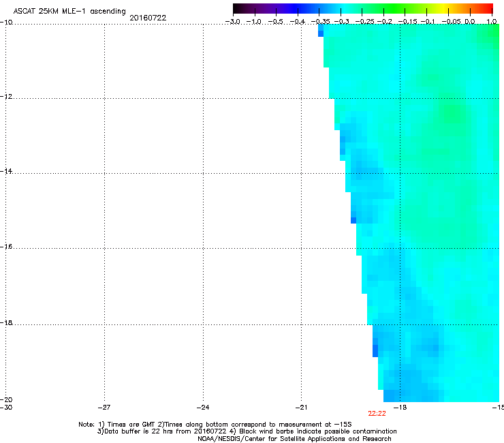Click the -0.5 label on the color scale
Screen dimensions: 504x443
[275, 22]
